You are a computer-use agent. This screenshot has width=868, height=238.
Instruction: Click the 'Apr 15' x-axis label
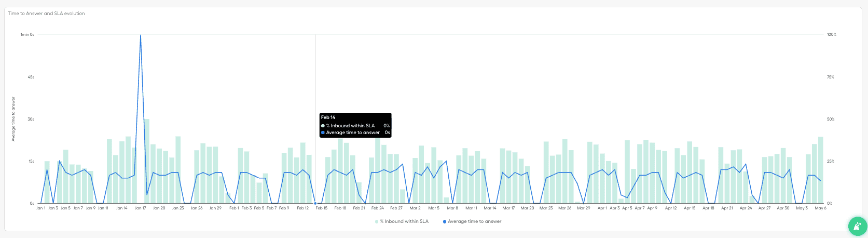tap(690, 208)
